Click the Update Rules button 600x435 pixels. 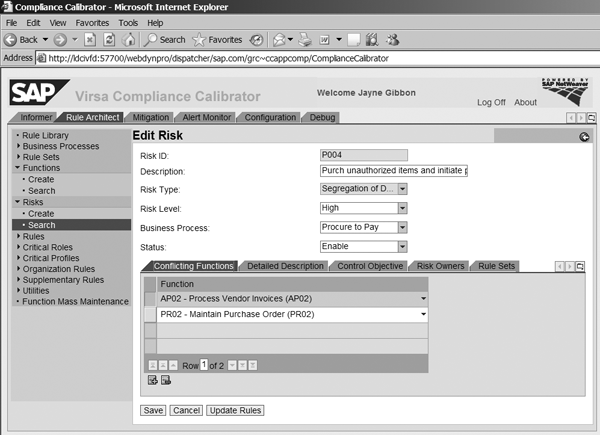(x=235, y=411)
